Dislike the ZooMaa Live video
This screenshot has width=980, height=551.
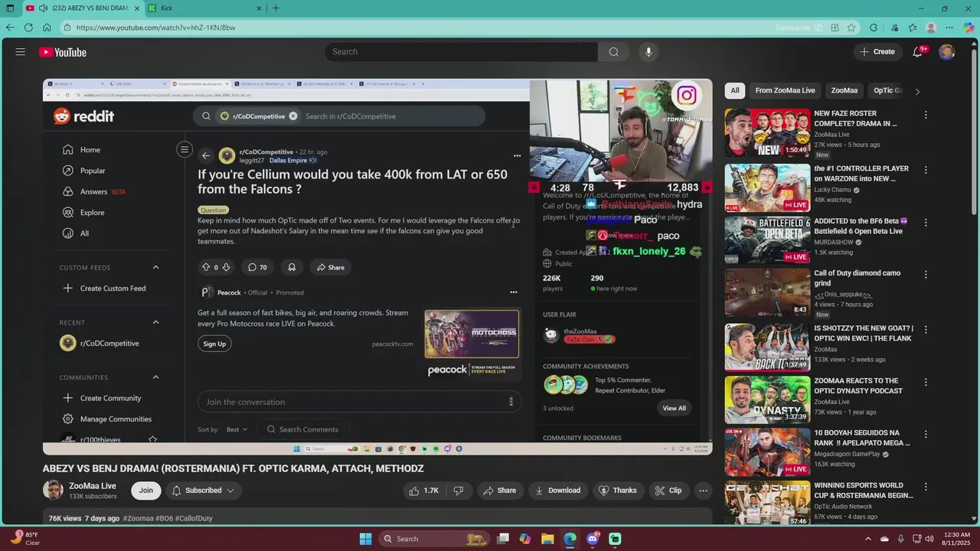coord(459,491)
